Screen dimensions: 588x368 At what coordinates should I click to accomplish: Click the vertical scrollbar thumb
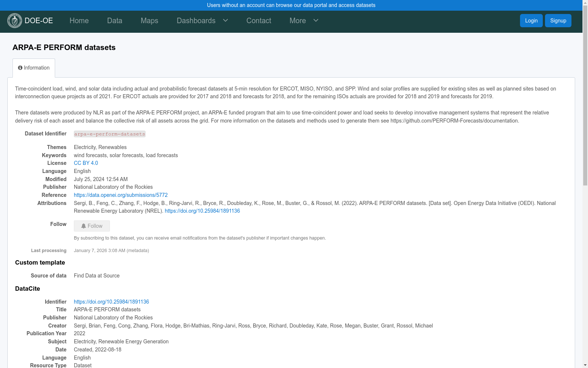tap(585, 96)
